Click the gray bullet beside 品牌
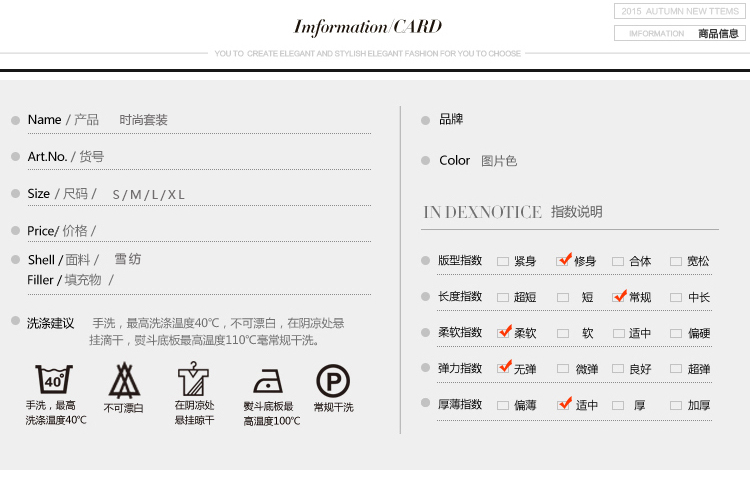This screenshot has width=750, height=478. click(426, 120)
